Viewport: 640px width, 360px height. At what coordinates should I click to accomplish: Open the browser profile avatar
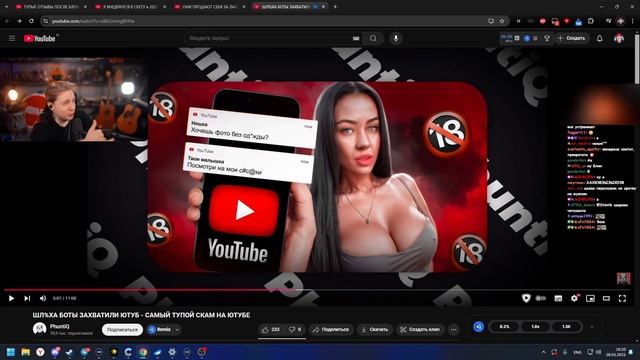click(x=621, y=21)
